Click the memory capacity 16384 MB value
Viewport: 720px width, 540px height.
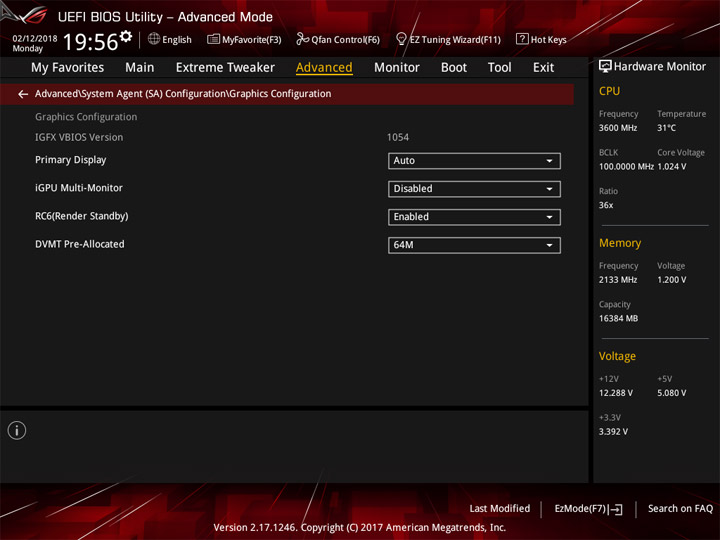pos(618,318)
